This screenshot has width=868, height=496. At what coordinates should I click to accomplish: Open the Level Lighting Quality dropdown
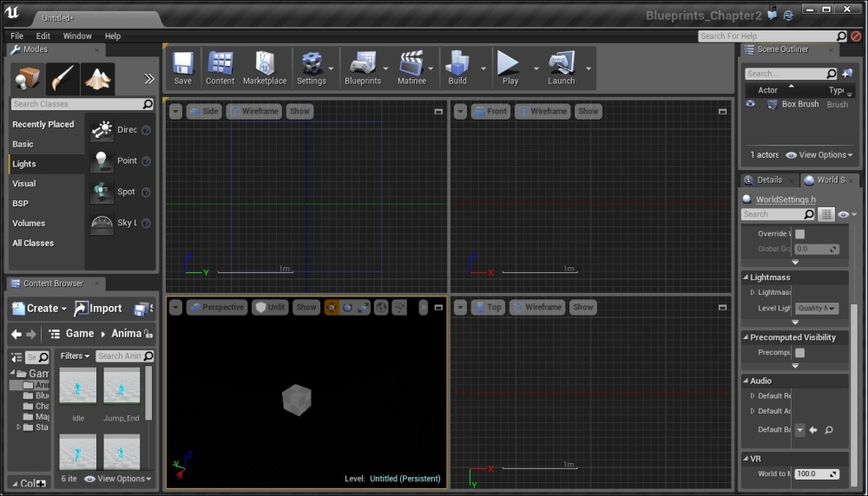click(817, 308)
